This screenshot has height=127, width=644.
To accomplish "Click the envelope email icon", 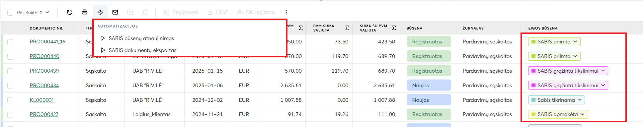I will coord(115,12).
